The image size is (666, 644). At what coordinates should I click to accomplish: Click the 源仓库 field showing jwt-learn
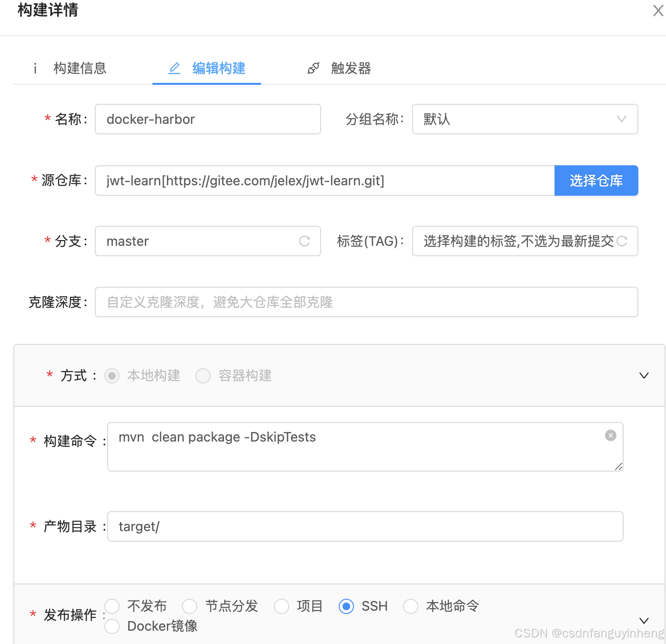click(x=325, y=181)
